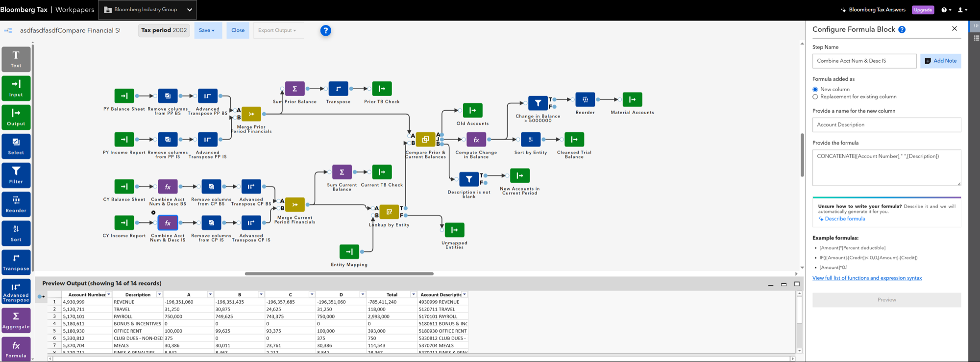
Task: Close the Configure Formula Block panel
Action: pos(954,29)
